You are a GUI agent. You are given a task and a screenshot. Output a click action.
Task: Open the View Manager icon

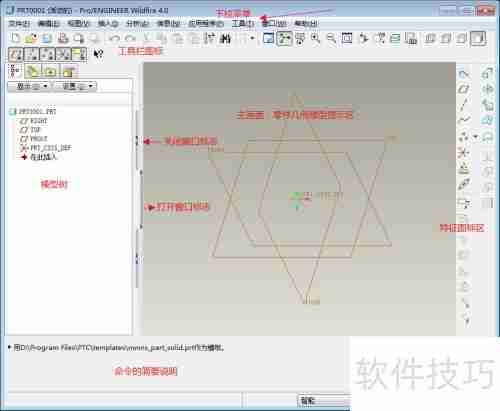pyautogui.click(x=411, y=39)
